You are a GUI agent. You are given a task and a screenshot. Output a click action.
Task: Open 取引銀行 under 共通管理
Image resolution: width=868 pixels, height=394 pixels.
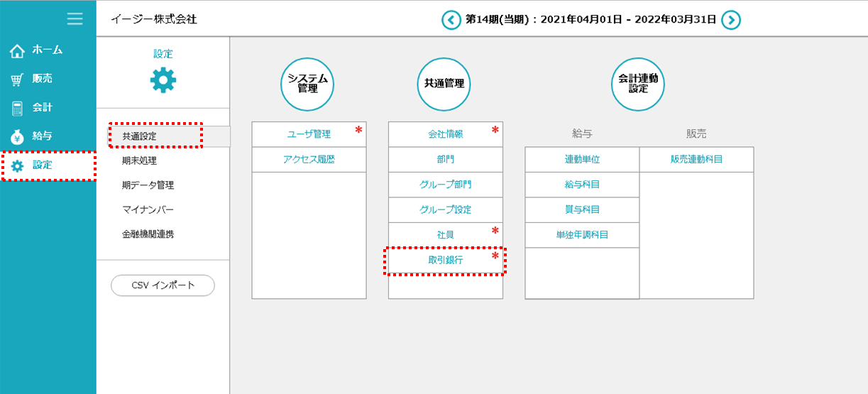[x=445, y=261]
